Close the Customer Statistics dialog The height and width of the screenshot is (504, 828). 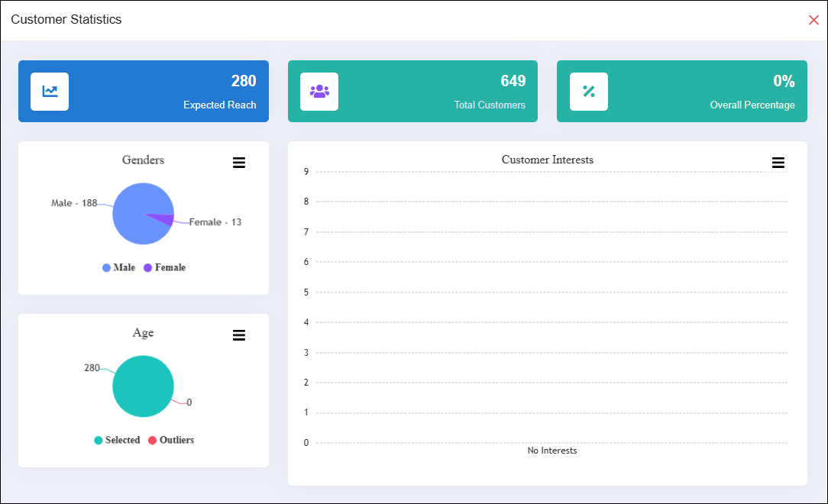tap(813, 20)
